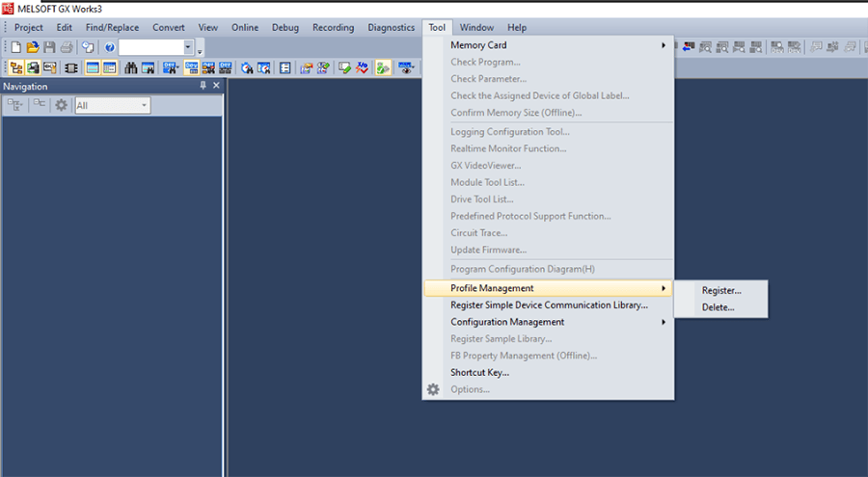Viewport: 868px width, 477px height.
Task: Open the Convert menu
Action: (169, 27)
